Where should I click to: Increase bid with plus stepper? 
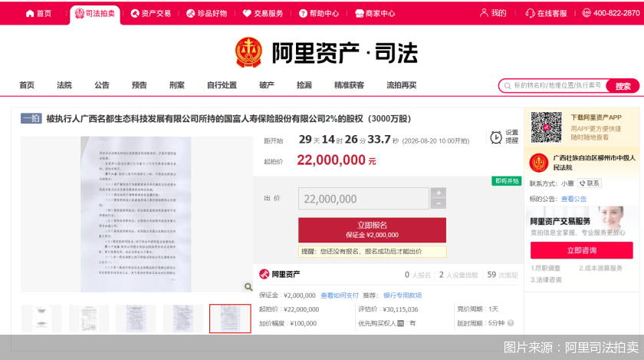point(439,193)
